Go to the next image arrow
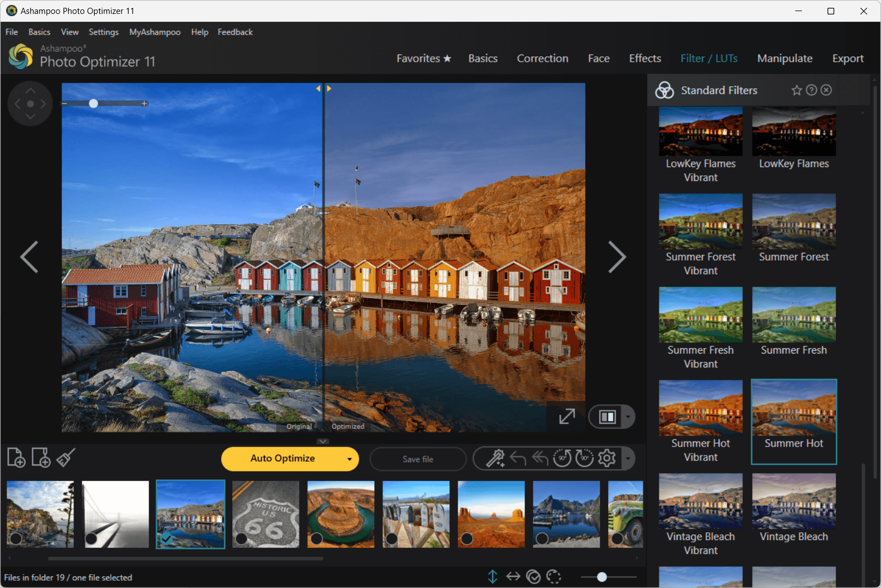 click(616, 257)
